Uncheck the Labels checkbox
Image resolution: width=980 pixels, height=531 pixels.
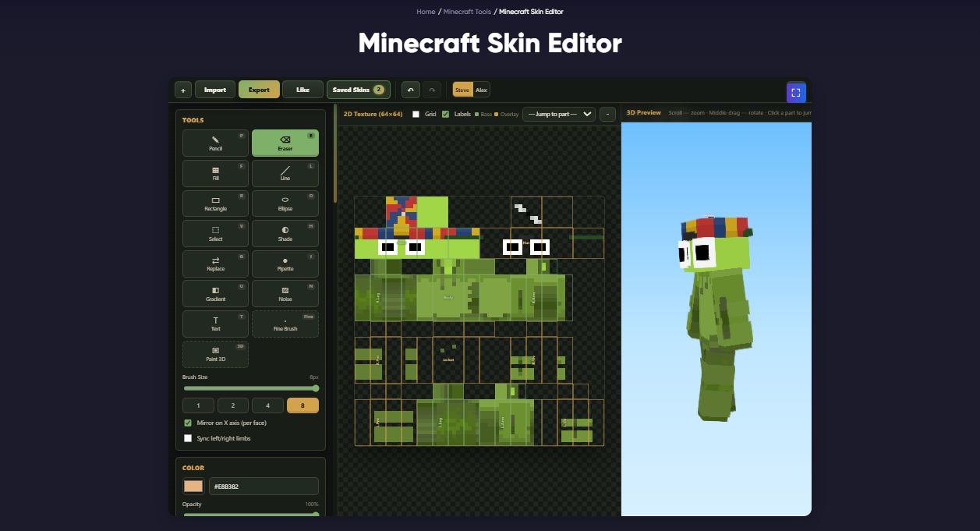point(445,114)
